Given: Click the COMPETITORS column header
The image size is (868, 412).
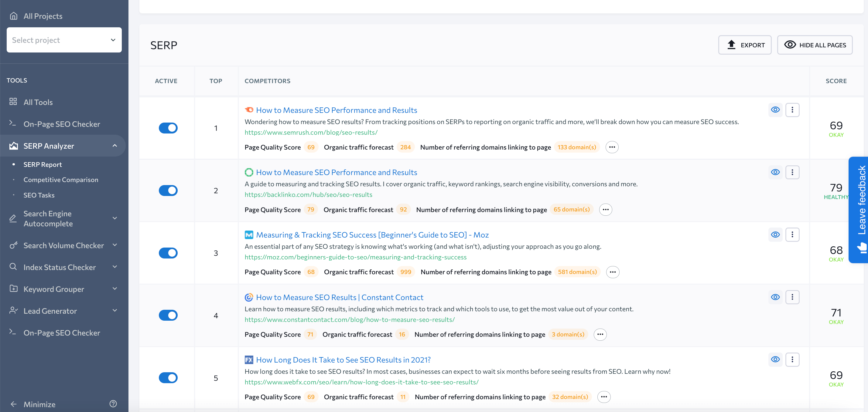Looking at the screenshot, I should [x=268, y=81].
